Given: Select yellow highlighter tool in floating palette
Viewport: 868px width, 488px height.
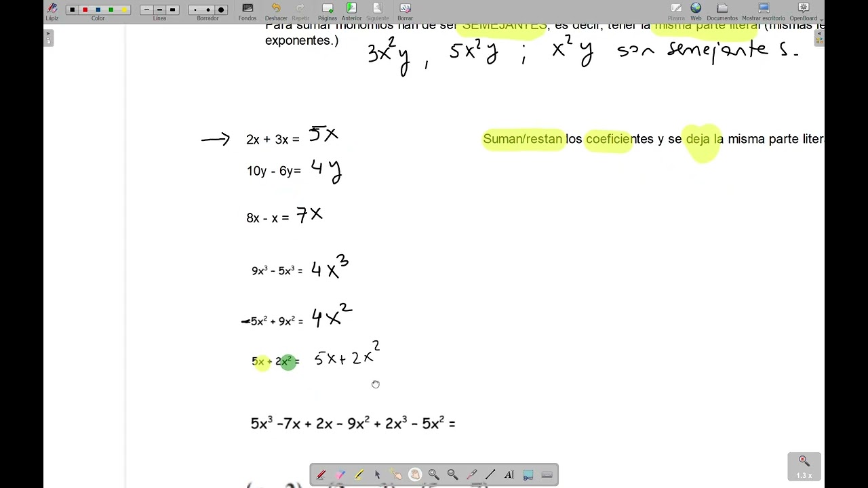Looking at the screenshot, I should (359, 474).
